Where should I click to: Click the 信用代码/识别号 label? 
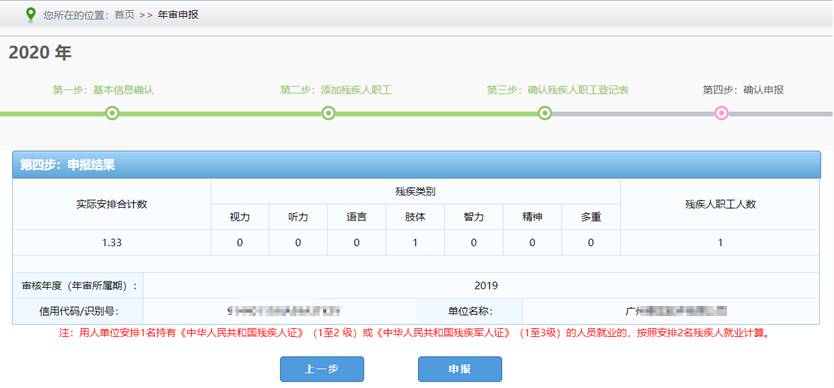78,311
